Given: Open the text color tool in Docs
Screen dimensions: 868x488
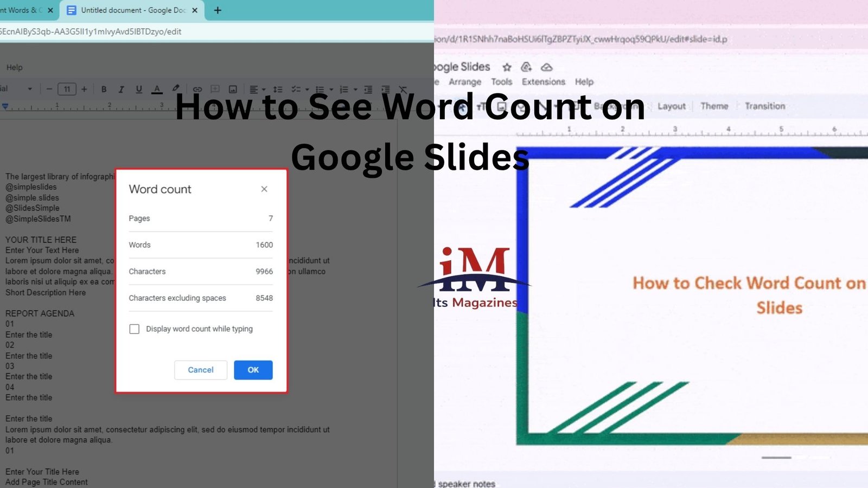Looking at the screenshot, I should pyautogui.click(x=157, y=89).
